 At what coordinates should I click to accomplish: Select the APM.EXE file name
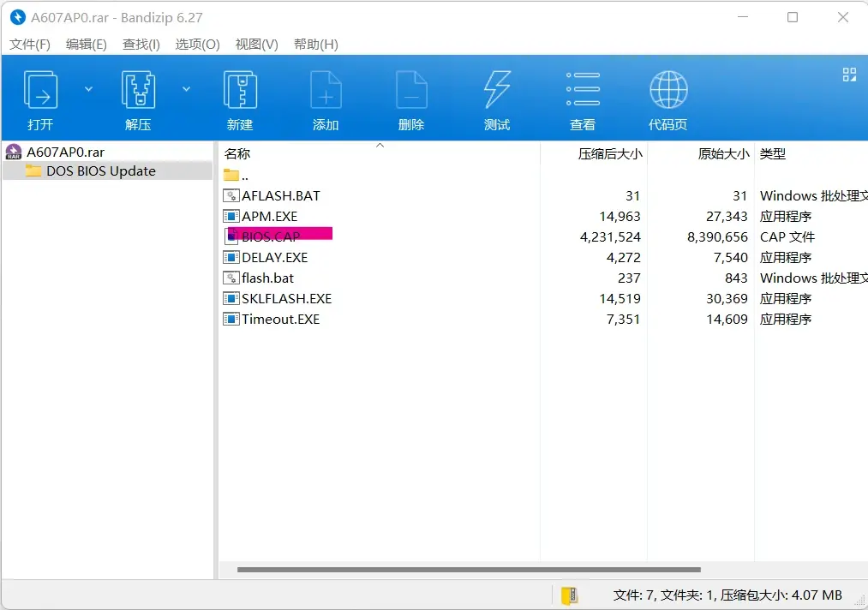point(270,216)
